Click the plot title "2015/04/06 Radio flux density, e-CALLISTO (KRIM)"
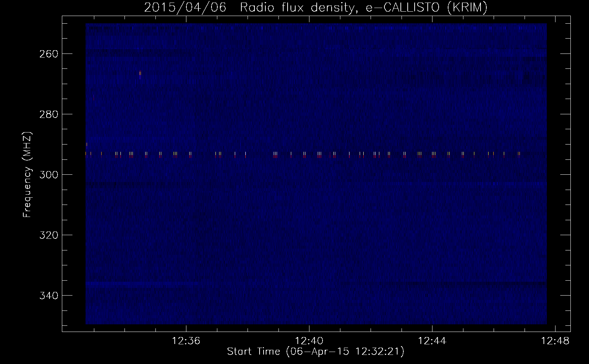The height and width of the screenshot is (364, 589). 316,8
